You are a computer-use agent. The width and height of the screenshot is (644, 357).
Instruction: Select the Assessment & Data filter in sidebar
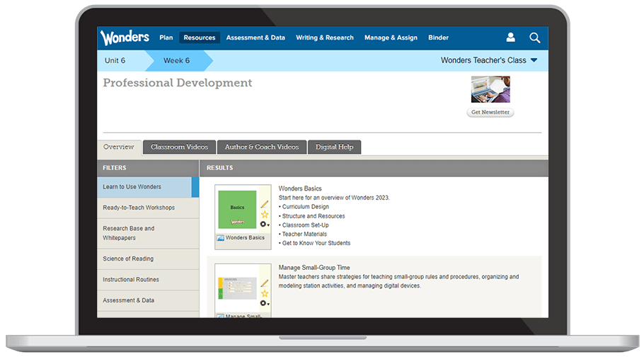click(148, 300)
